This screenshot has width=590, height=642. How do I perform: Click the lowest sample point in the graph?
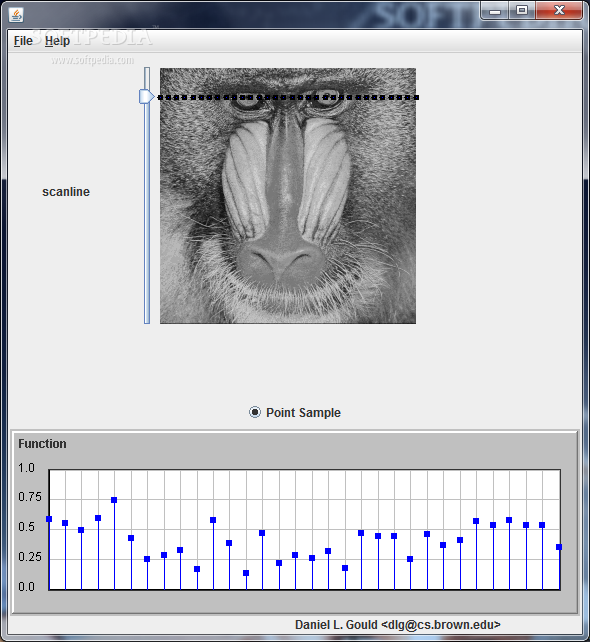(246, 573)
